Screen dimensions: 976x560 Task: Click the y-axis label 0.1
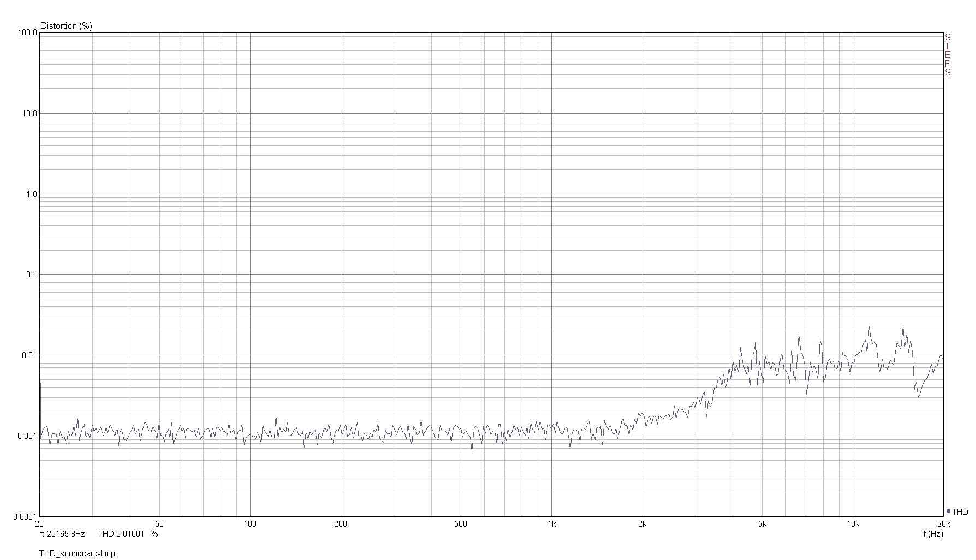pos(32,275)
